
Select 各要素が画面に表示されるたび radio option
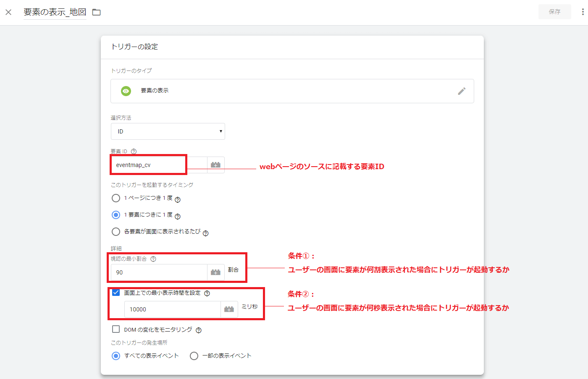click(x=116, y=232)
